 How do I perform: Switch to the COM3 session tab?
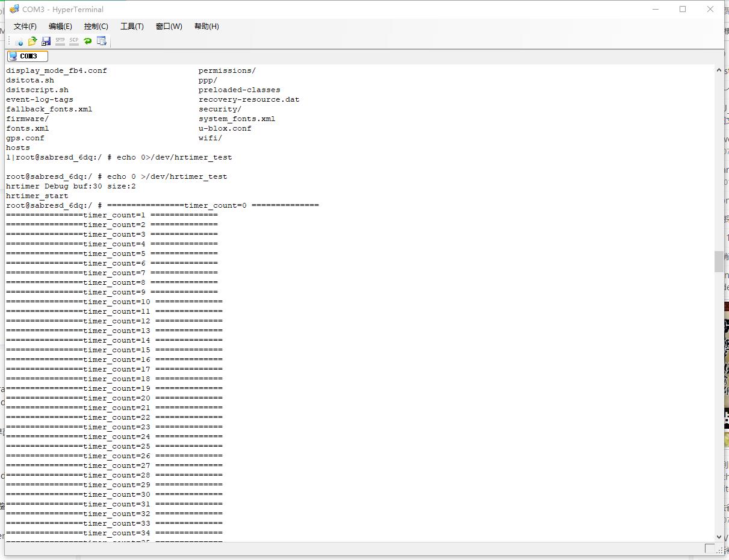(x=27, y=56)
